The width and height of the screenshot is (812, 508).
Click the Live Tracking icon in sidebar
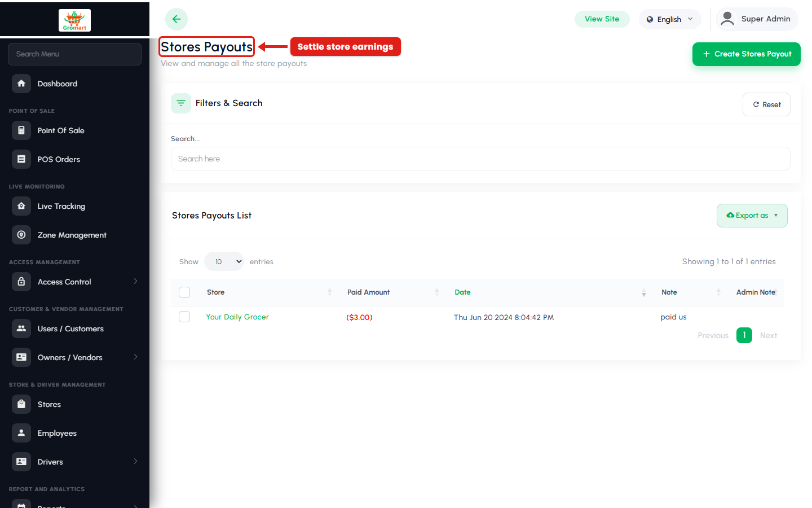(x=21, y=206)
